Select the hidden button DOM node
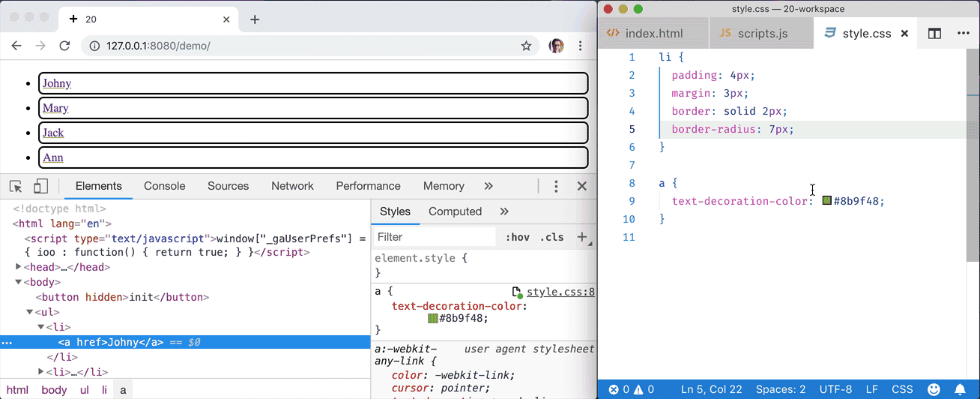 tap(122, 297)
